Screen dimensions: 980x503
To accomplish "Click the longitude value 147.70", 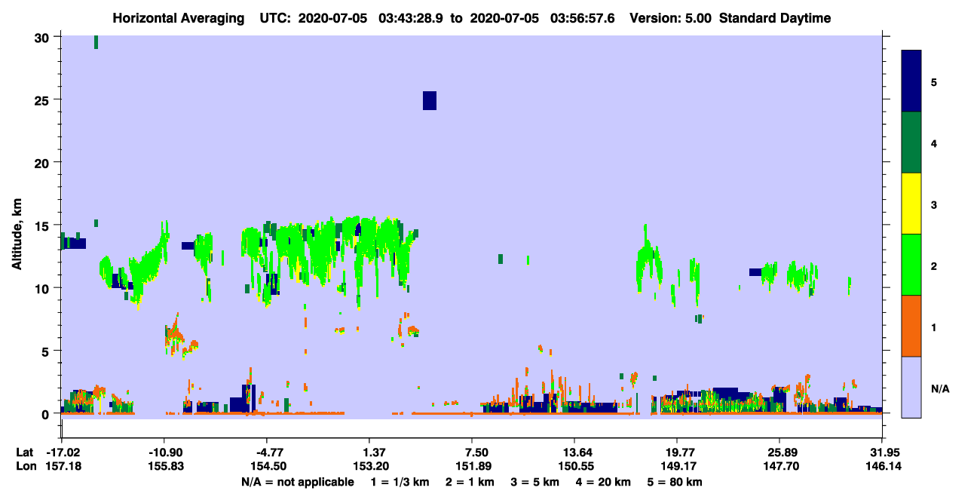I will [x=779, y=466].
